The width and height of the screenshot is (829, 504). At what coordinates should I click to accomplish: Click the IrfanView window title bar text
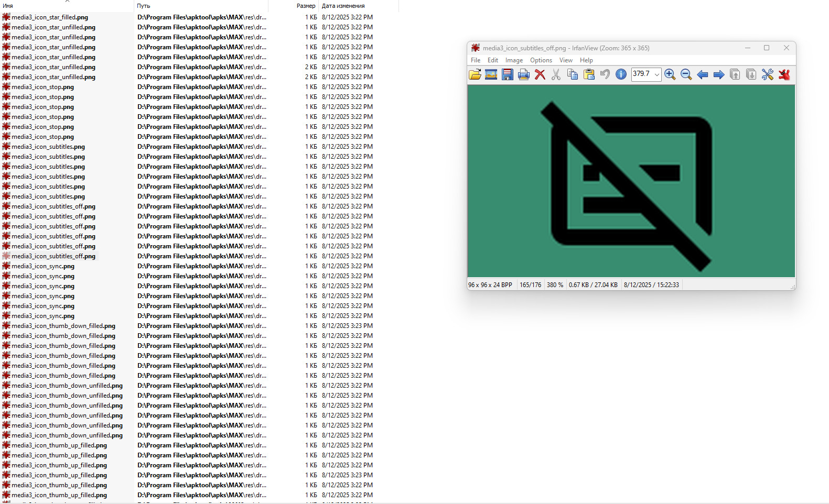pyautogui.click(x=566, y=48)
